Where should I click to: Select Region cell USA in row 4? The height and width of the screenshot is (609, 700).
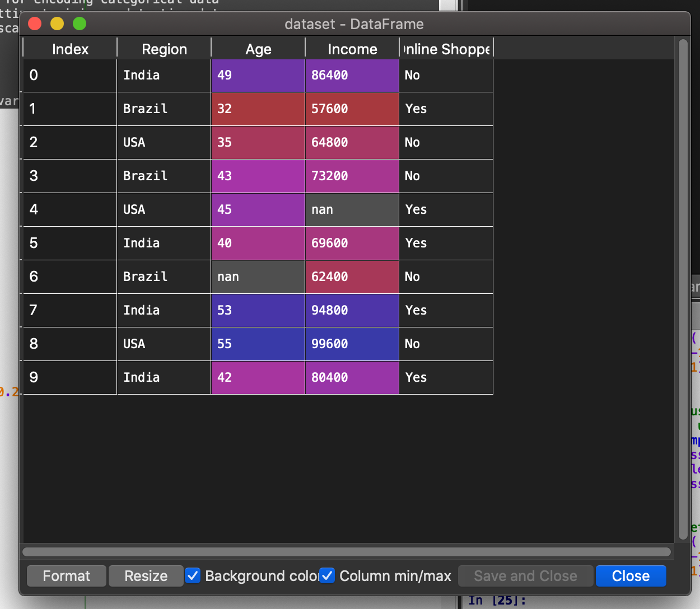coord(164,210)
